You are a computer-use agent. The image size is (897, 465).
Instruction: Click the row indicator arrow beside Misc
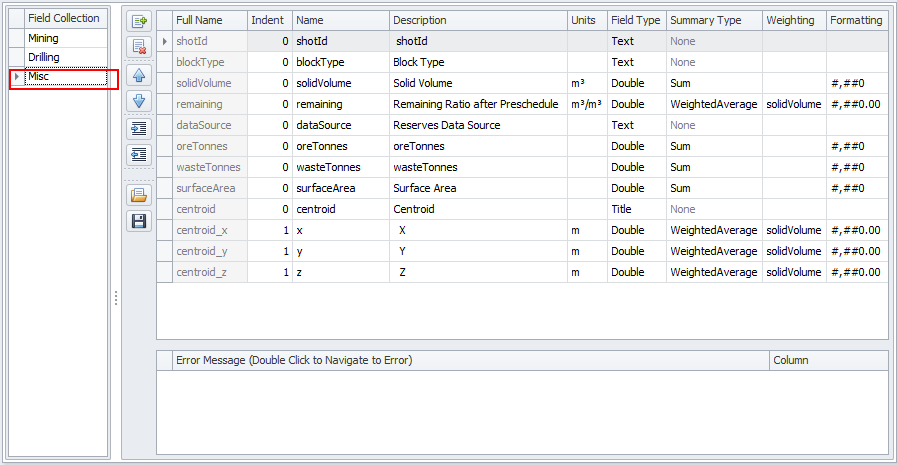pos(15,77)
